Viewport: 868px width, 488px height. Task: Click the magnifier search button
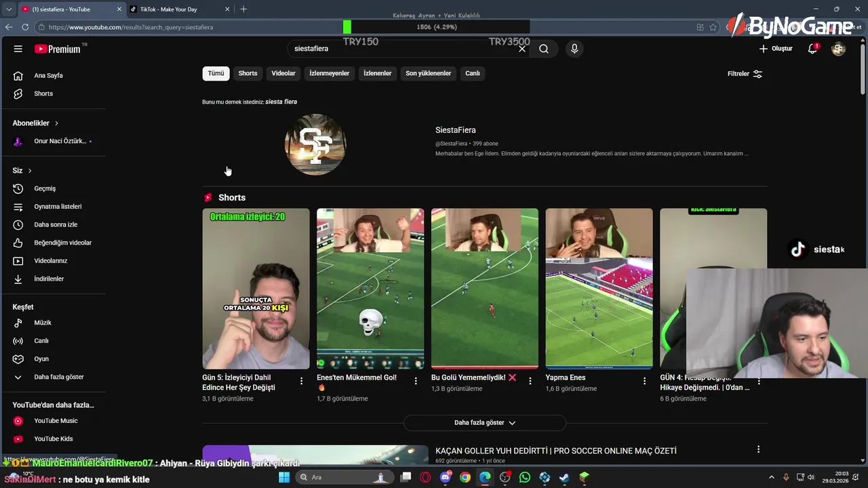pos(544,49)
